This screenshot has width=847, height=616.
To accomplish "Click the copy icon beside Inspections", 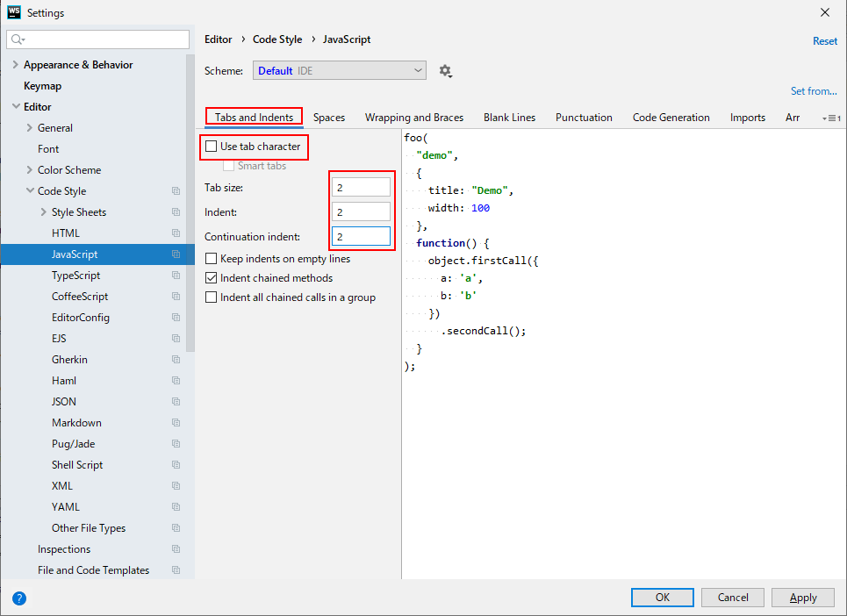I will pyautogui.click(x=176, y=549).
